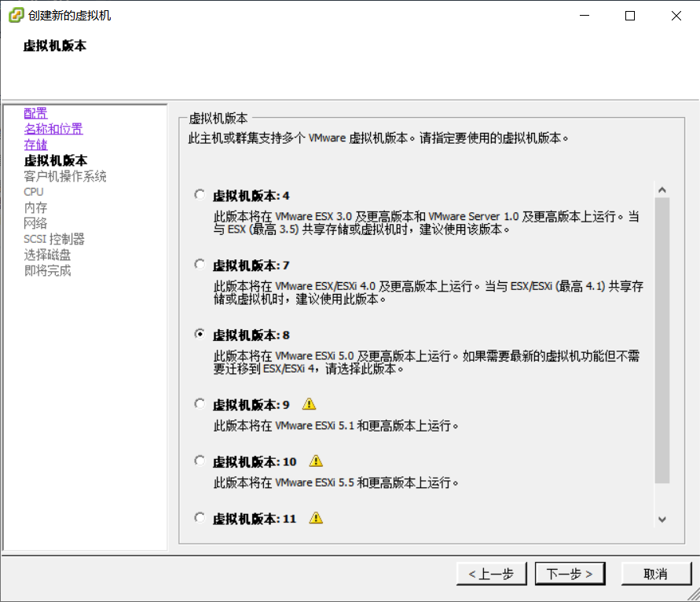Open the 存储 step link
The width and height of the screenshot is (700, 602).
(x=35, y=145)
